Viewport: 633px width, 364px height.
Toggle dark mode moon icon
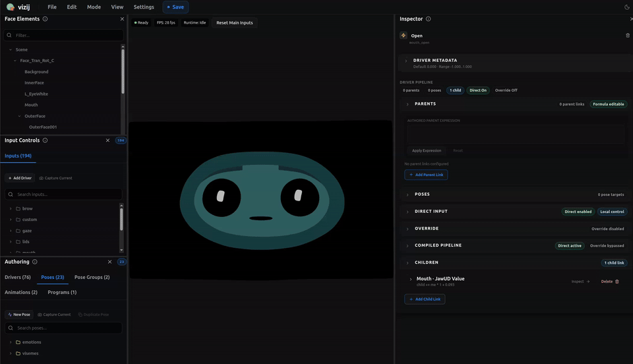626,7
